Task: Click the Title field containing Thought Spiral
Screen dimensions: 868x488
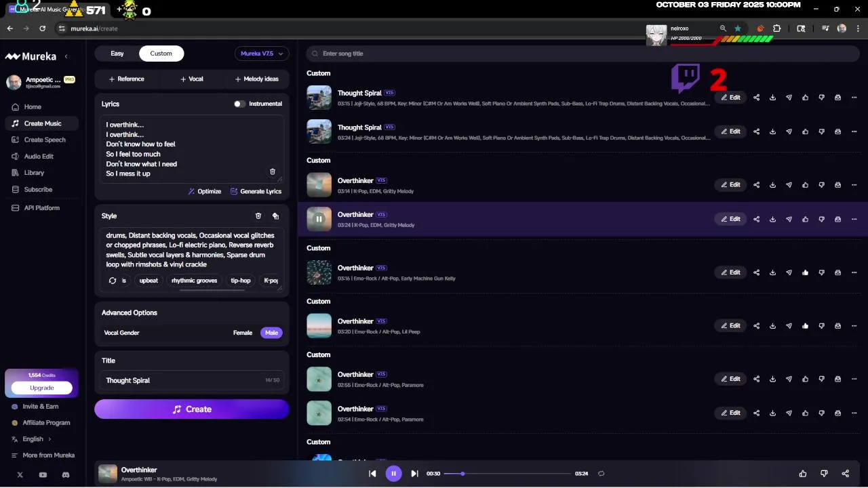Action: (x=192, y=380)
